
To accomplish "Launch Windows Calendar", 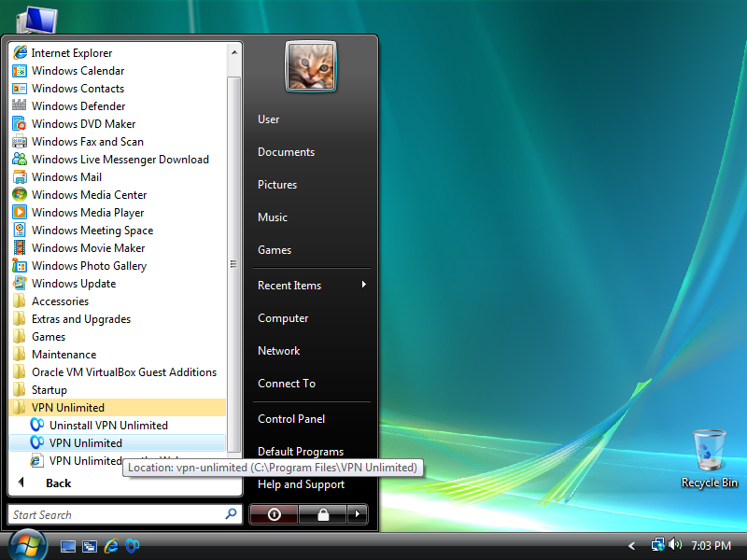I will pos(118,71).
